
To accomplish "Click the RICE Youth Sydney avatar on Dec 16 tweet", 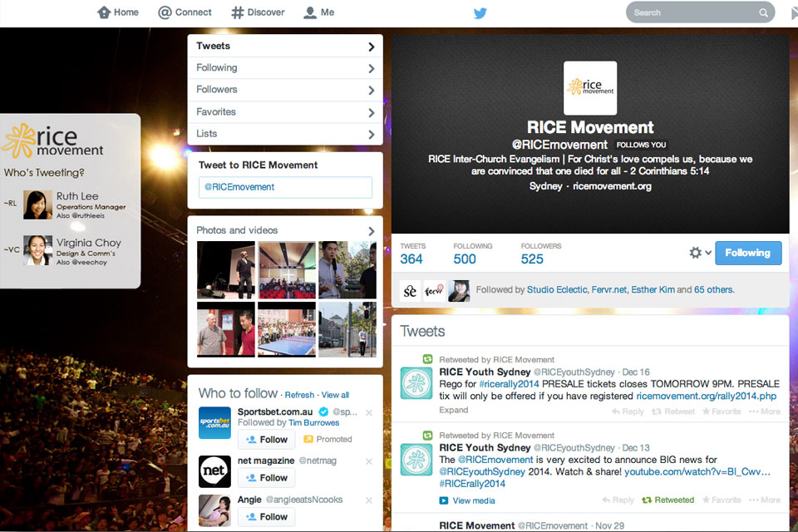I will pos(416,383).
